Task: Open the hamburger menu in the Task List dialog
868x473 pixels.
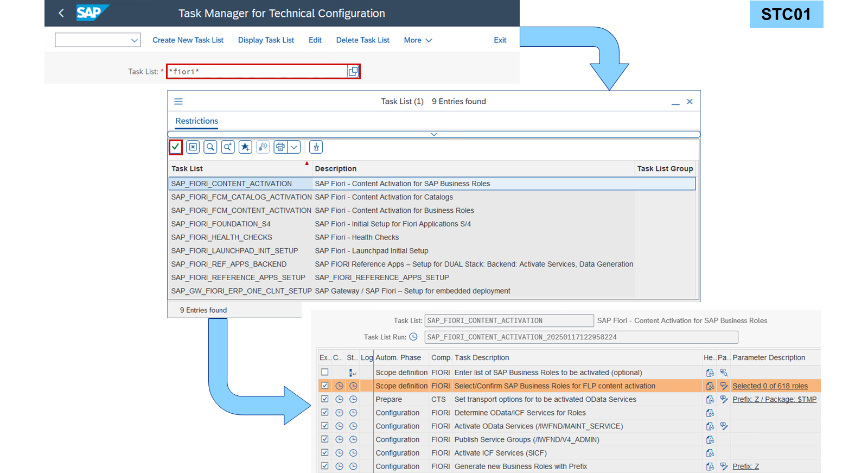Action: [x=178, y=102]
